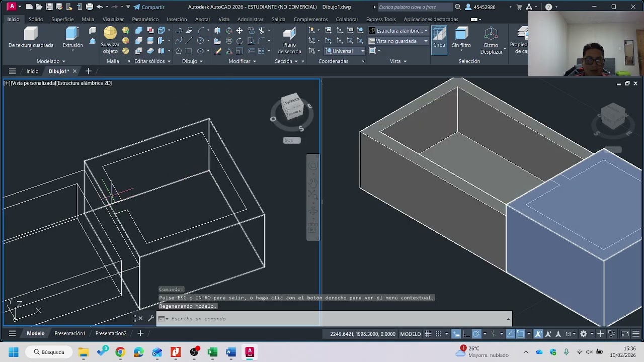Click the Erase tool in Modificar

(217, 51)
